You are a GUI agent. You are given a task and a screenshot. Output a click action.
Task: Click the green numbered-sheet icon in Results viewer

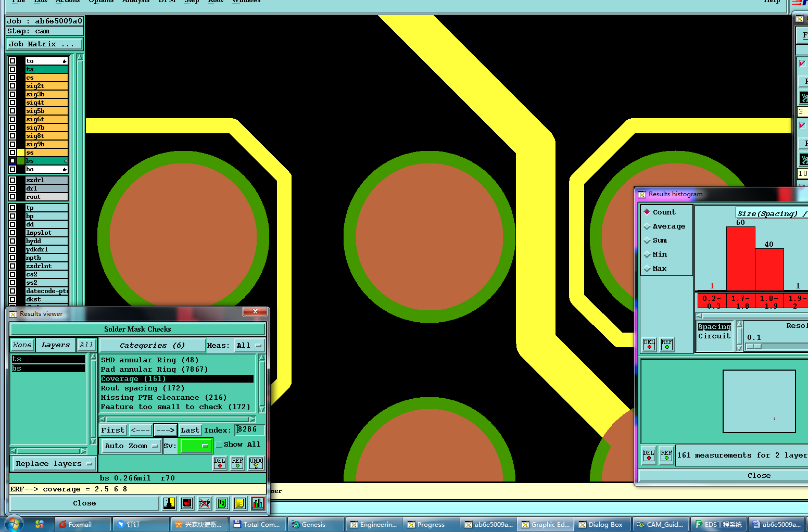(222, 503)
